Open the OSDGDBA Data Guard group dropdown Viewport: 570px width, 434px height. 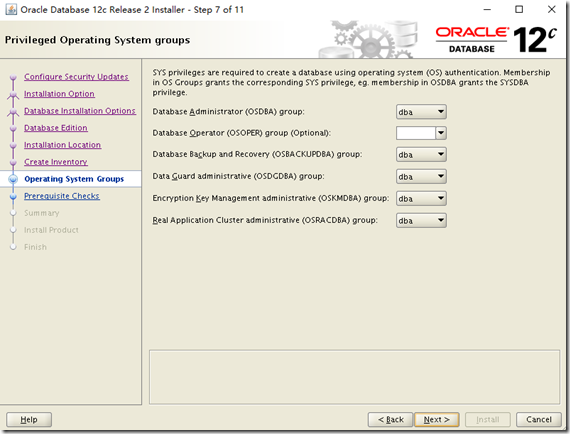tap(421, 177)
